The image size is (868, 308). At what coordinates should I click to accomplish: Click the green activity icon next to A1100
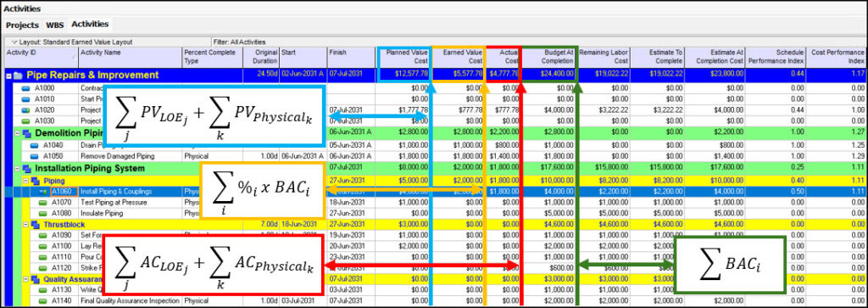[x=43, y=246]
